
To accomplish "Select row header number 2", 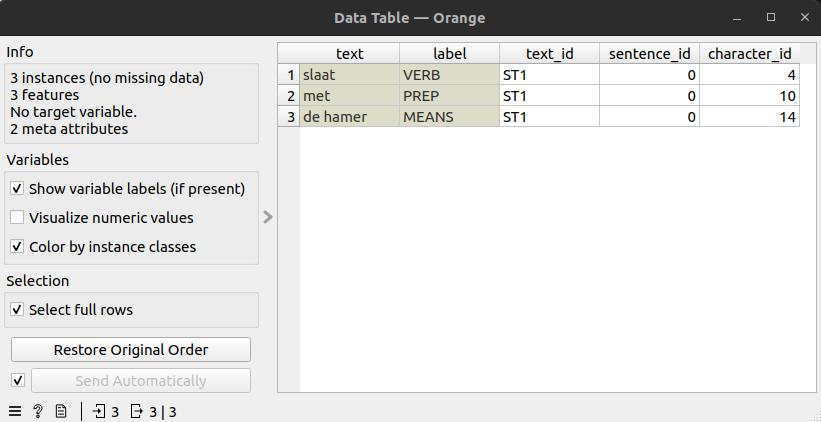I will [x=289, y=96].
